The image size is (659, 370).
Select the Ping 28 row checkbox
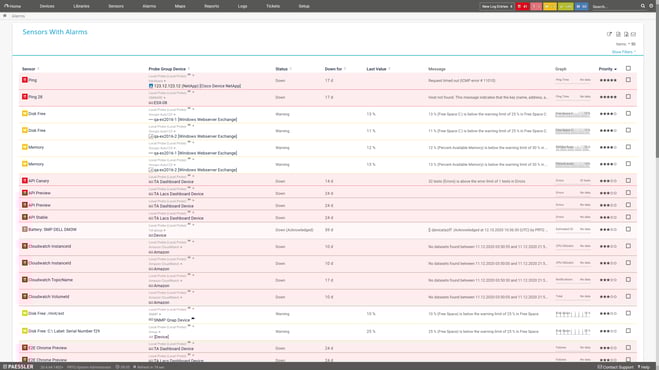tap(628, 96)
